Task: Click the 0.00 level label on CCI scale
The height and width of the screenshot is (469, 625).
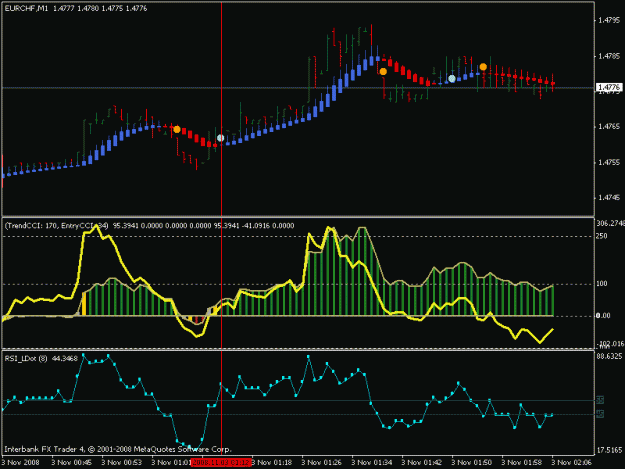Action: point(603,316)
